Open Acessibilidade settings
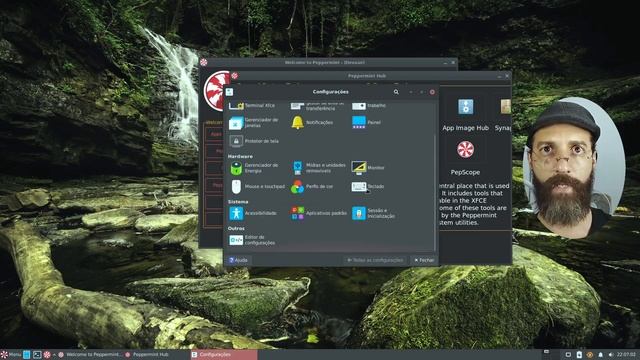Screen dimensions: 640x360 pos(253,213)
